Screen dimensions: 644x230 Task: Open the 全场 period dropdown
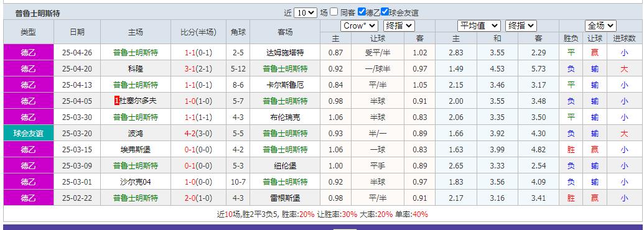pyautogui.click(x=600, y=26)
